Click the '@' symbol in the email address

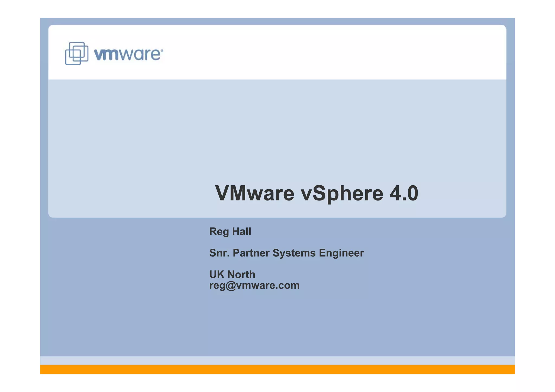[231, 286]
